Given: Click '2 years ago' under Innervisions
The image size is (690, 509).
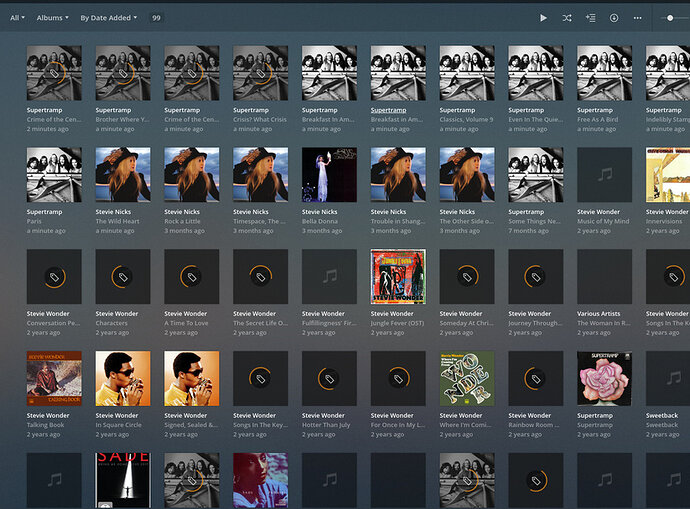Looking at the screenshot, I should tap(662, 231).
